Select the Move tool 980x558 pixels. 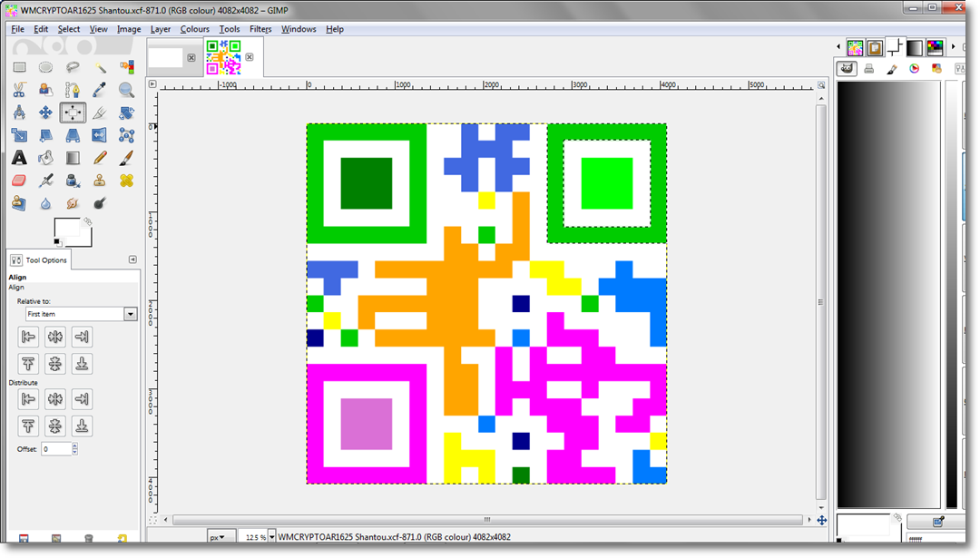coord(45,113)
